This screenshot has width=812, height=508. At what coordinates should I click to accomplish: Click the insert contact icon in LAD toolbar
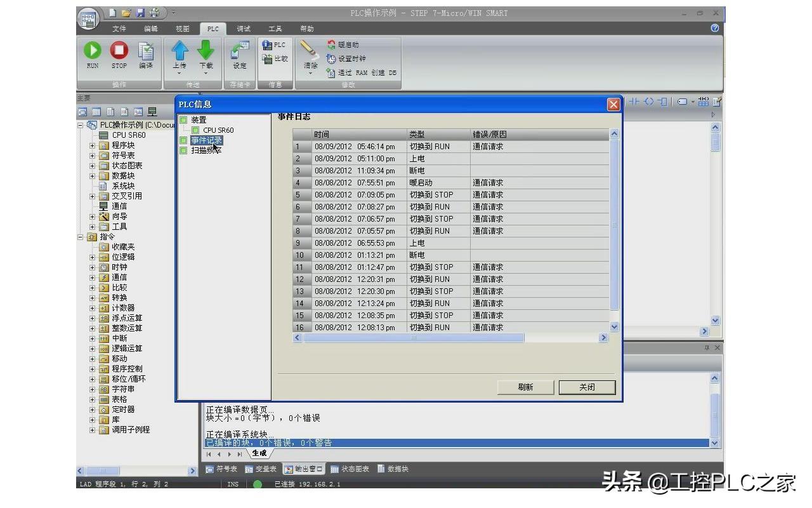pyautogui.click(x=634, y=102)
